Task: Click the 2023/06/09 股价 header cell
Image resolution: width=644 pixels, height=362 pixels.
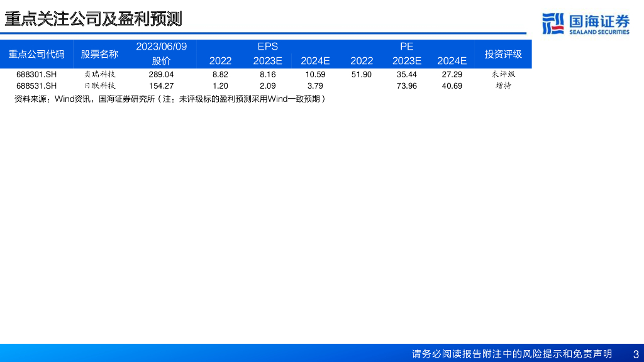Action: pyautogui.click(x=162, y=53)
